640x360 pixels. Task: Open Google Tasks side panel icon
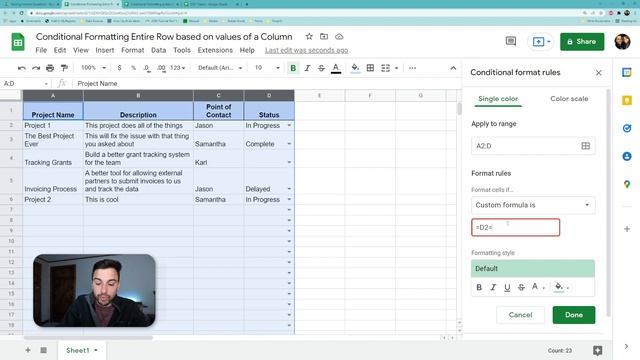pyautogui.click(x=627, y=128)
